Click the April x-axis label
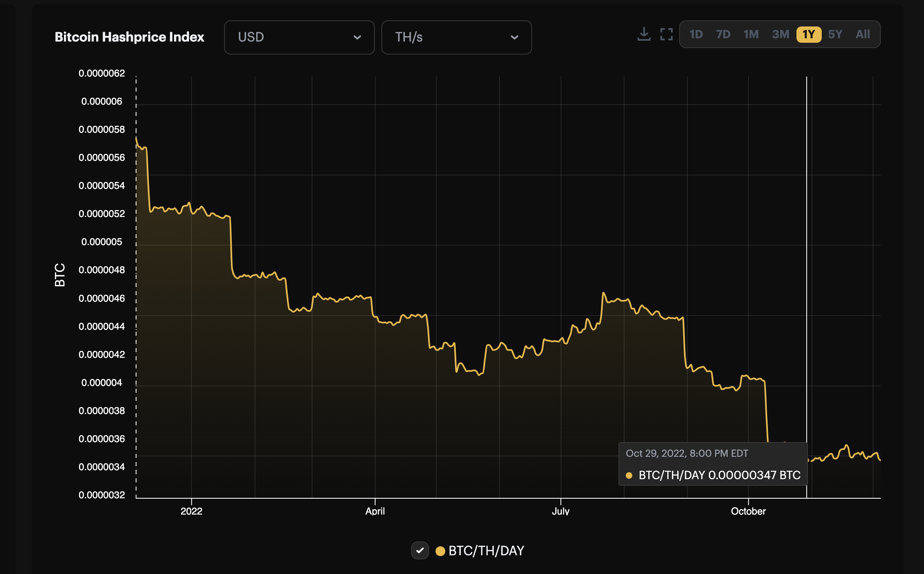Screen dimensions: 924x574 [375, 511]
